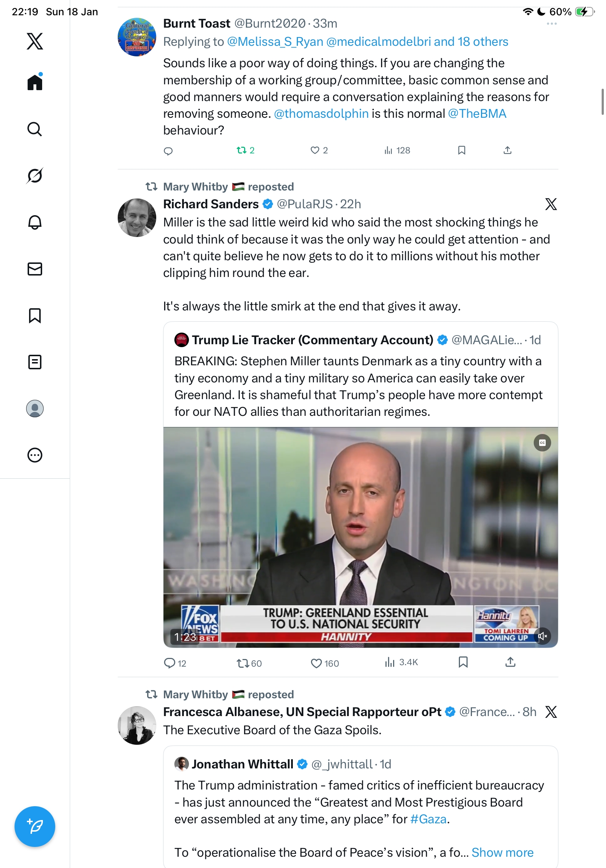The image size is (606, 868).
Task: Like Richard Sanders' post with 160 likes
Action: click(x=316, y=663)
